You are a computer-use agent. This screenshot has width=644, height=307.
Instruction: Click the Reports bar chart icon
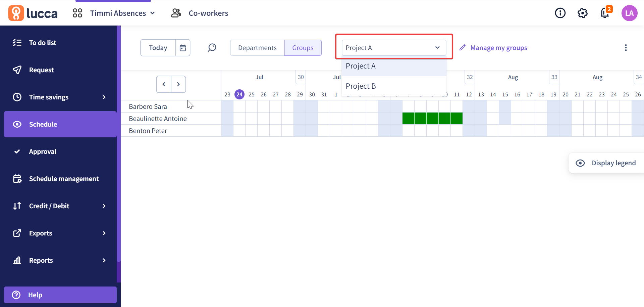point(17,260)
